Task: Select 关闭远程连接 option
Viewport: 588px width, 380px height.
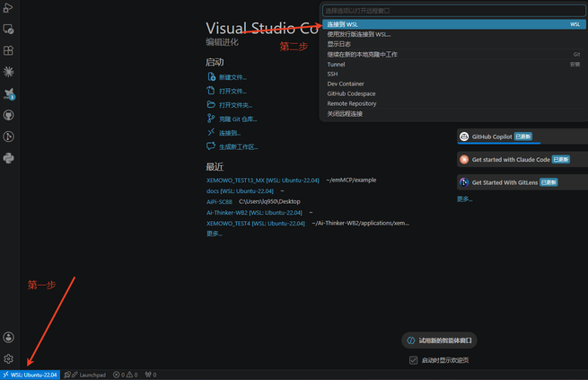Action: (x=453, y=114)
